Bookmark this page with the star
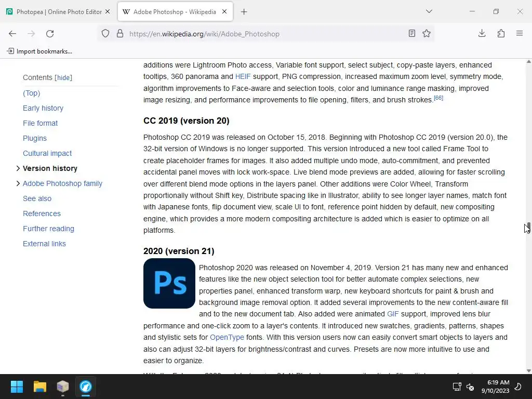The width and height of the screenshot is (532, 399). point(427,34)
